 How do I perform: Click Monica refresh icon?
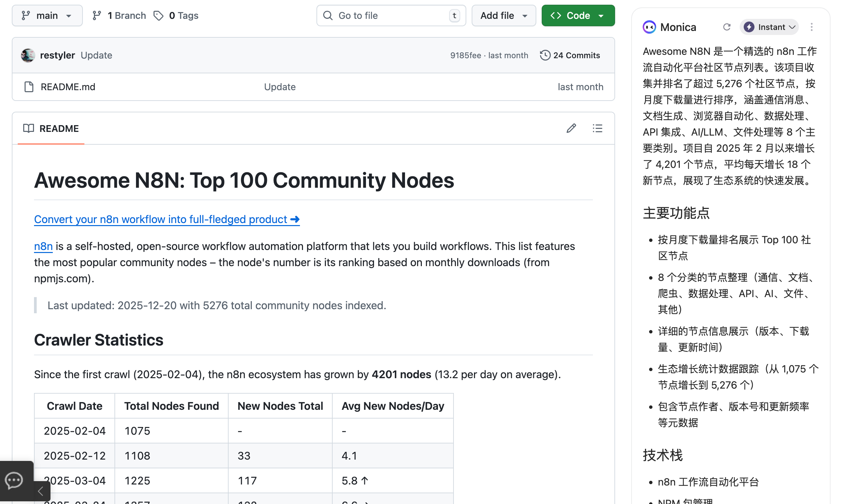pyautogui.click(x=727, y=27)
